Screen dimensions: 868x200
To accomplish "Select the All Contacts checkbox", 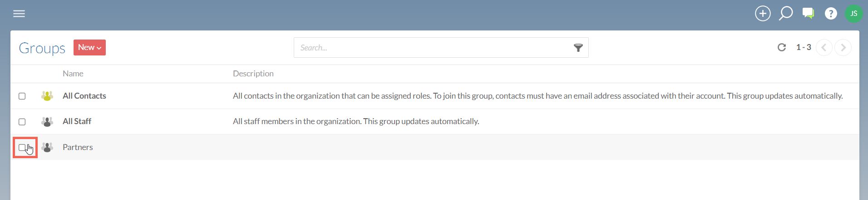I will 22,96.
